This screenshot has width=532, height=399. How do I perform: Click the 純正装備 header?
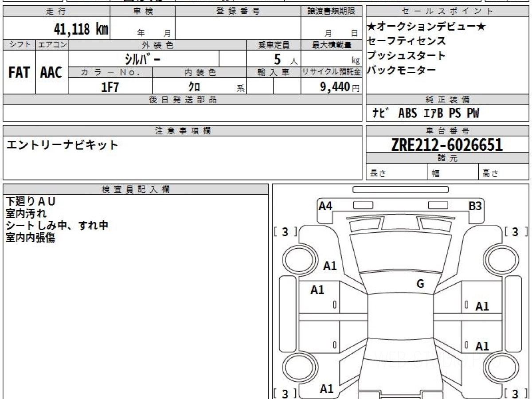point(447,100)
